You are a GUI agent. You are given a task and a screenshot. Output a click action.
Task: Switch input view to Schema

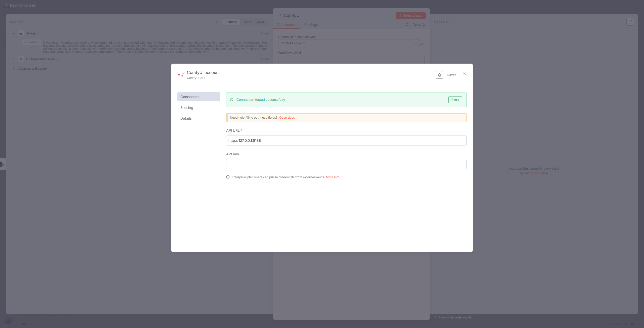(231, 22)
